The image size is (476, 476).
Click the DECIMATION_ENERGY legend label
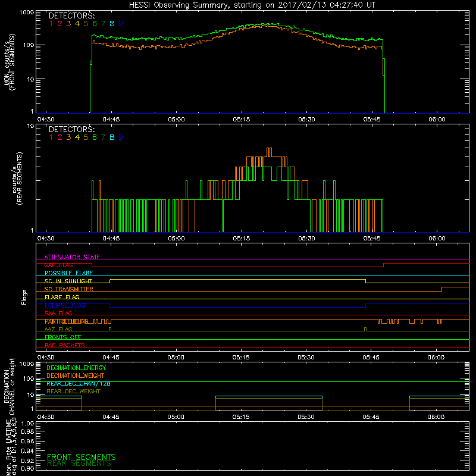pos(76,368)
